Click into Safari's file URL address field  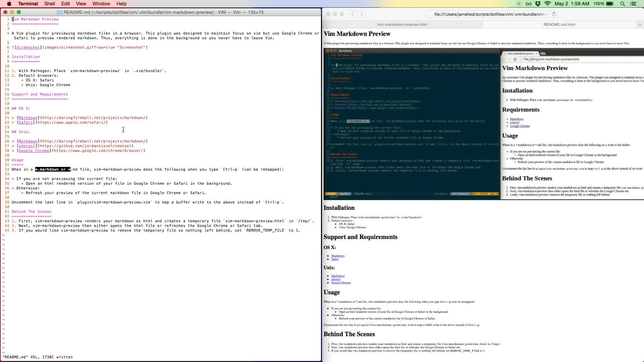[490, 14]
